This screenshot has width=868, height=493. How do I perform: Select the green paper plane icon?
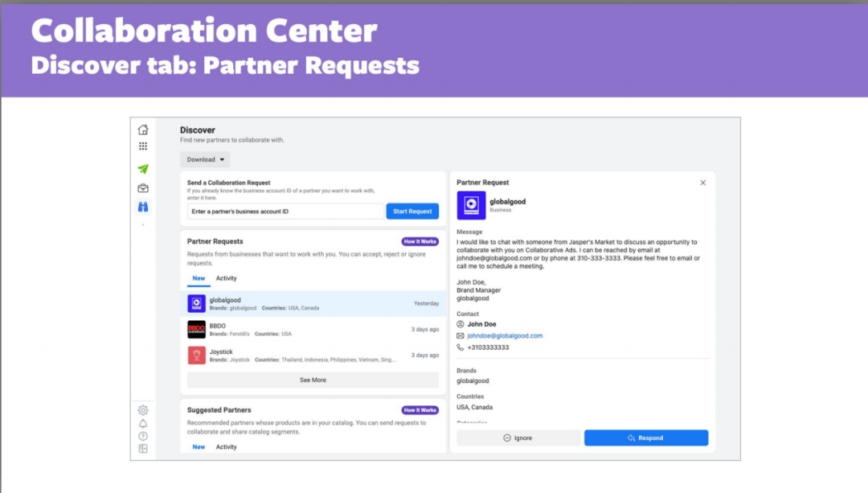[143, 169]
